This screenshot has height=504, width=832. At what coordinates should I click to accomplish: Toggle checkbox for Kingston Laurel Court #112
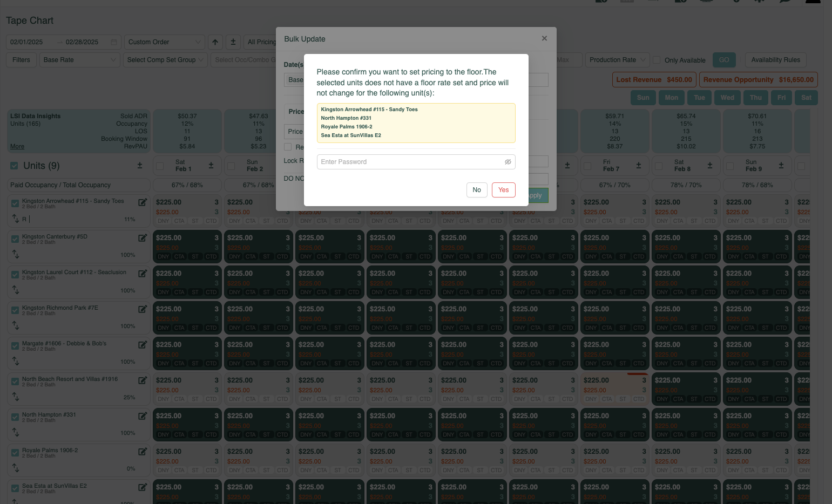pyautogui.click(x=15, y=275)
